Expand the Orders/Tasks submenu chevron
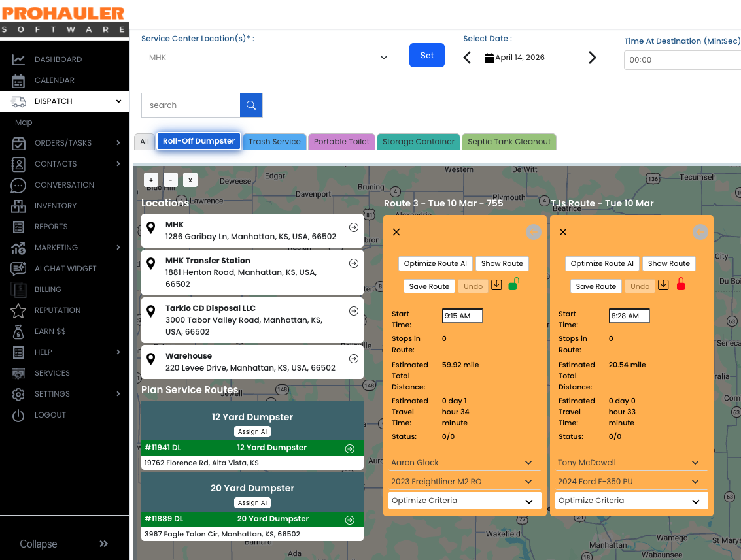 pos(118,143)
